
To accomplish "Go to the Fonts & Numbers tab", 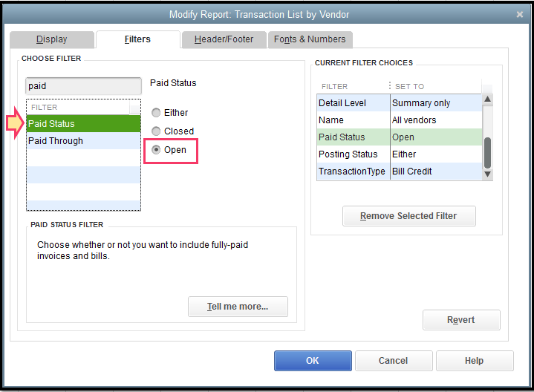I will pos(310,39).
